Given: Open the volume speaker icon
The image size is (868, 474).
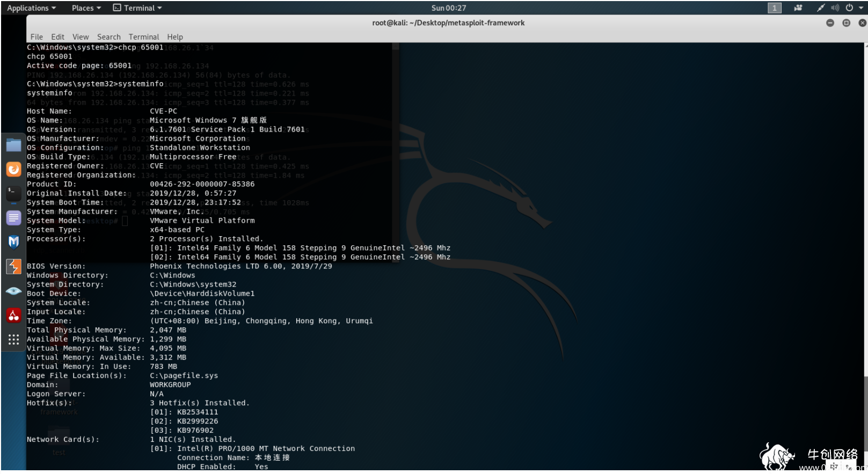Looking at the screenshot, I should 835,8.
